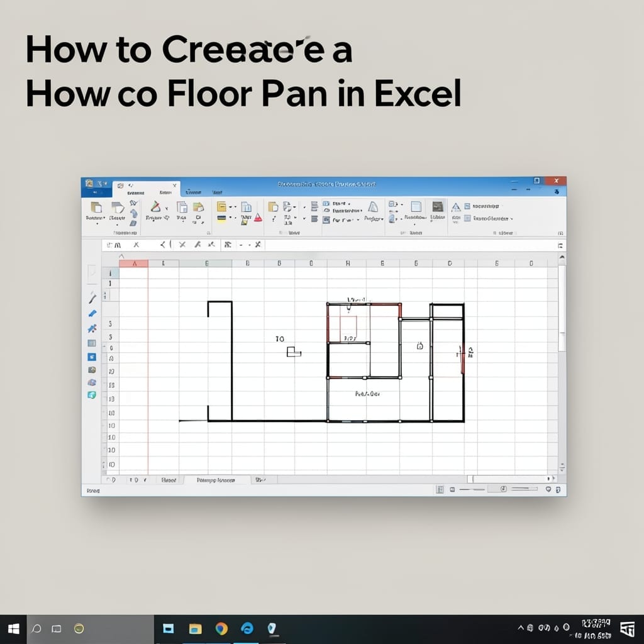Click the lower small boxed icon at ribbon right
The image size is (644, 644).
coord(467,218)
